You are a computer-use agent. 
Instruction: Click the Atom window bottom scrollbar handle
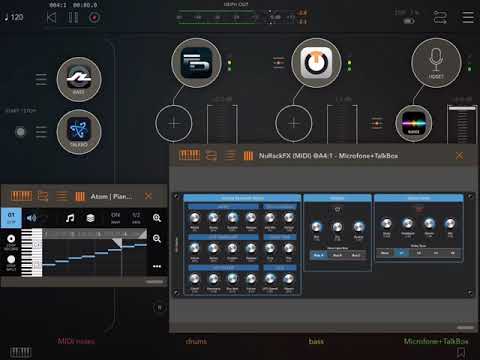155,282
